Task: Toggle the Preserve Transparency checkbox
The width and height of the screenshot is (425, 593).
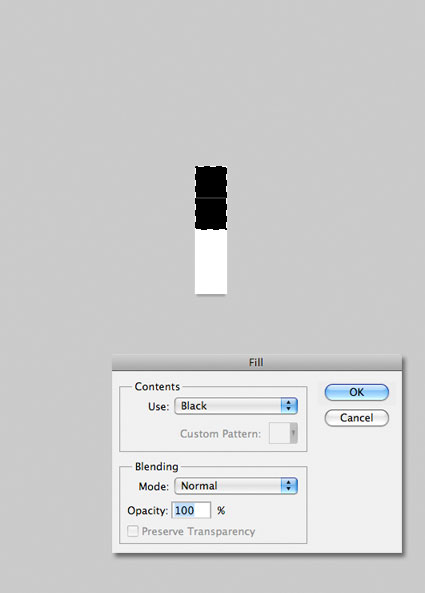Action: (133, 531)
